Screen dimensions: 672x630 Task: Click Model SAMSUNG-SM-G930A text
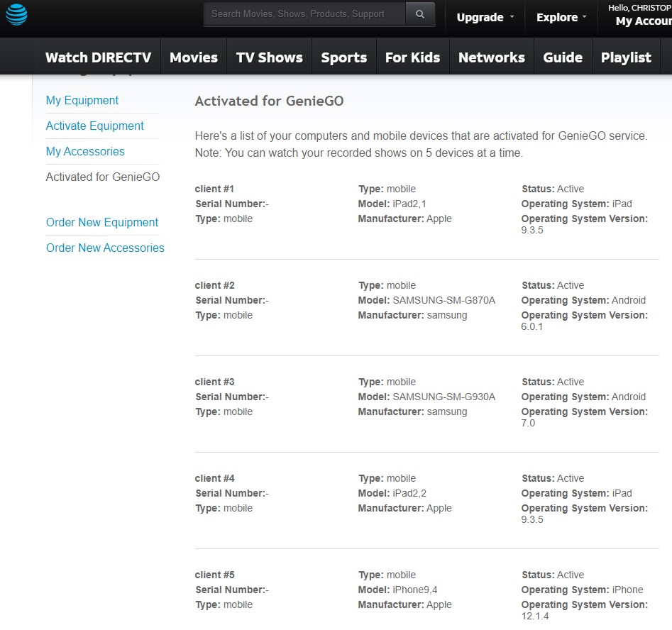[x=427, y=397]
